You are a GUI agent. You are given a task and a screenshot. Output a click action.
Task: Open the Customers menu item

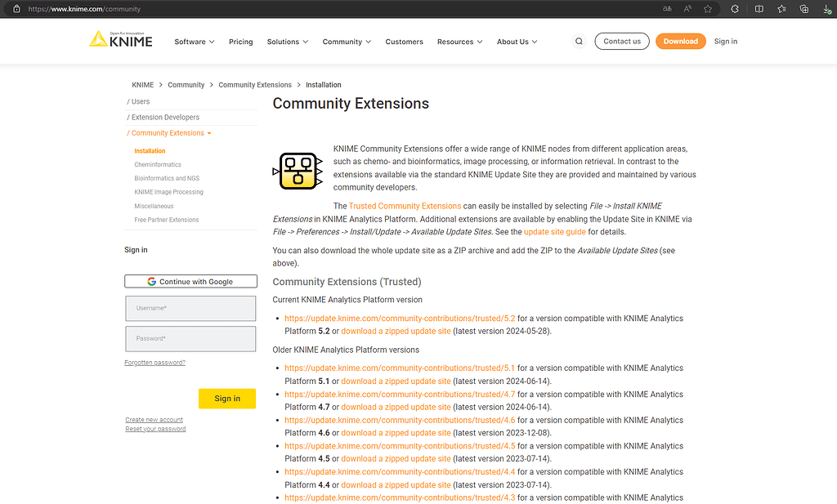click(404, 42)
